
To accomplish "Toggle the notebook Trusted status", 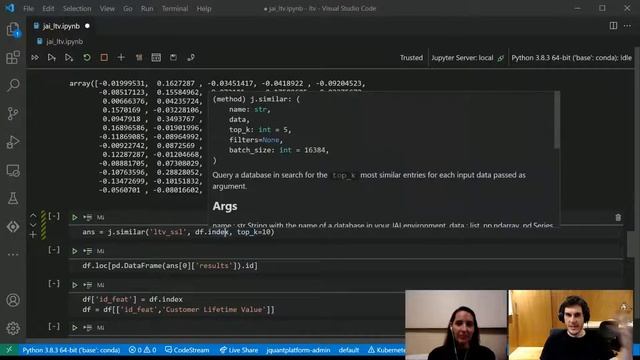I will 411,58.
